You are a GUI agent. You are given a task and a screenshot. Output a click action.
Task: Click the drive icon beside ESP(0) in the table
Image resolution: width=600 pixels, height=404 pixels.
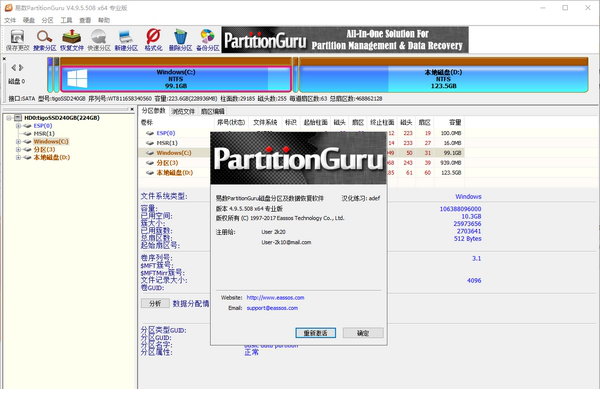point(150,133)
